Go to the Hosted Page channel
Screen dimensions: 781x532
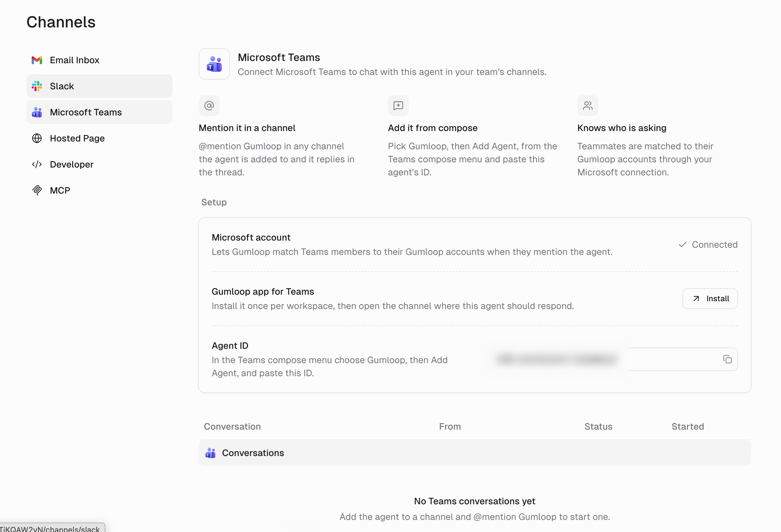click(99, 138)
